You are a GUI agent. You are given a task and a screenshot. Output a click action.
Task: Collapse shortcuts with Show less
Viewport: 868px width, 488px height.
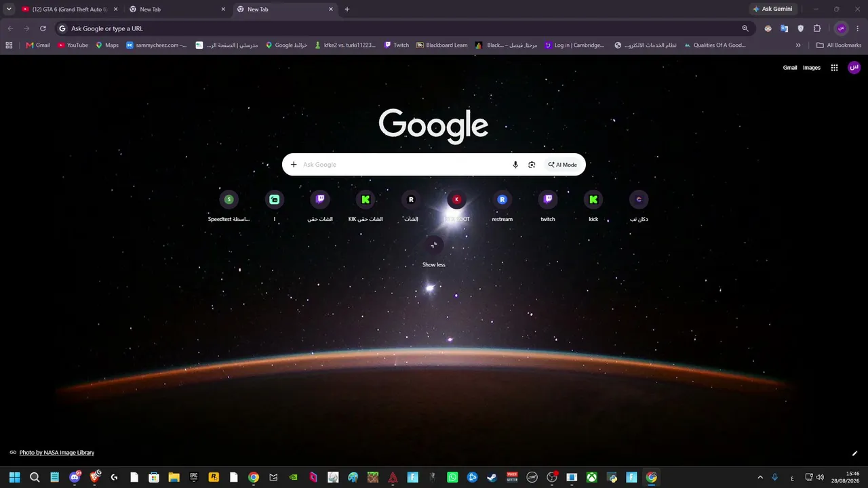click(x=434, y=251)
